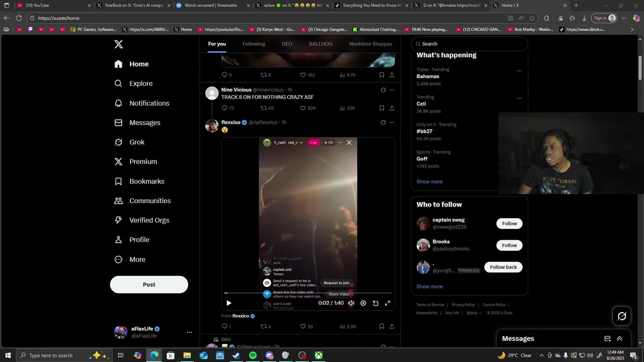This screenshot has height=362, width=644.
Task: Follow captain swag
Action: [509, 224]
